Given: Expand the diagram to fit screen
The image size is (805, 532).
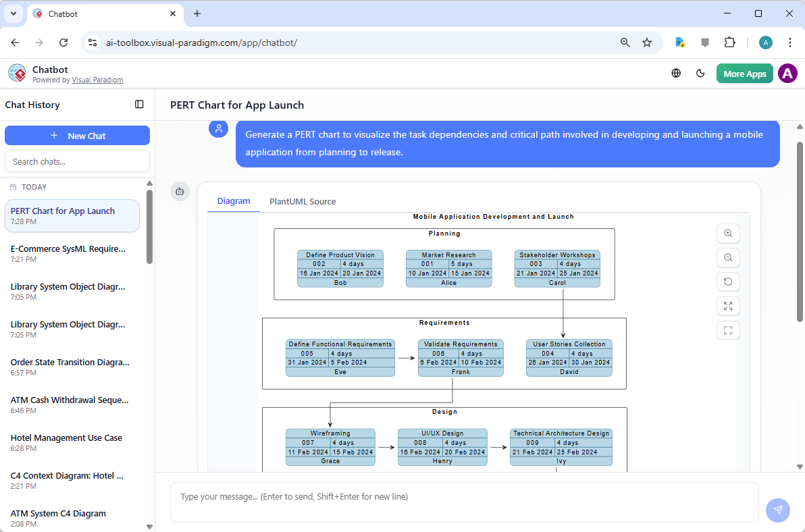Looking at the screenshot, I should click(728, 306).
